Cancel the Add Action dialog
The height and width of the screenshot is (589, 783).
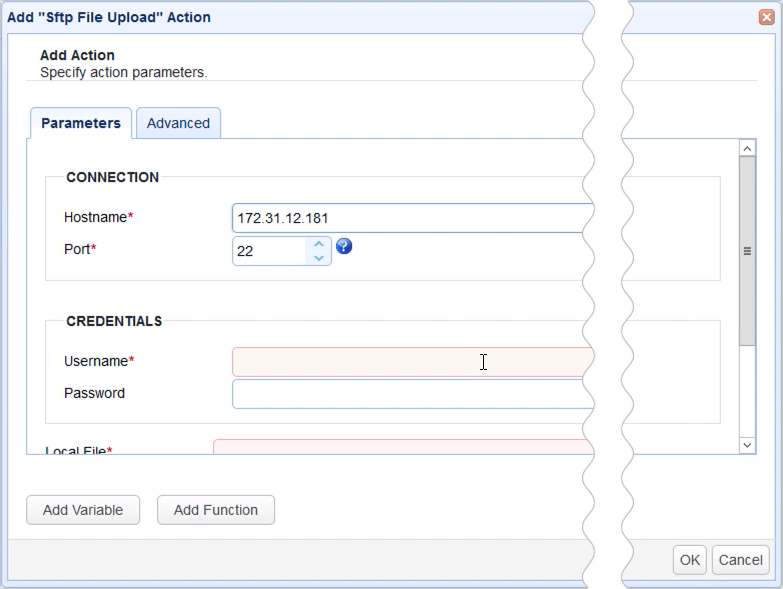pos(741,560)
